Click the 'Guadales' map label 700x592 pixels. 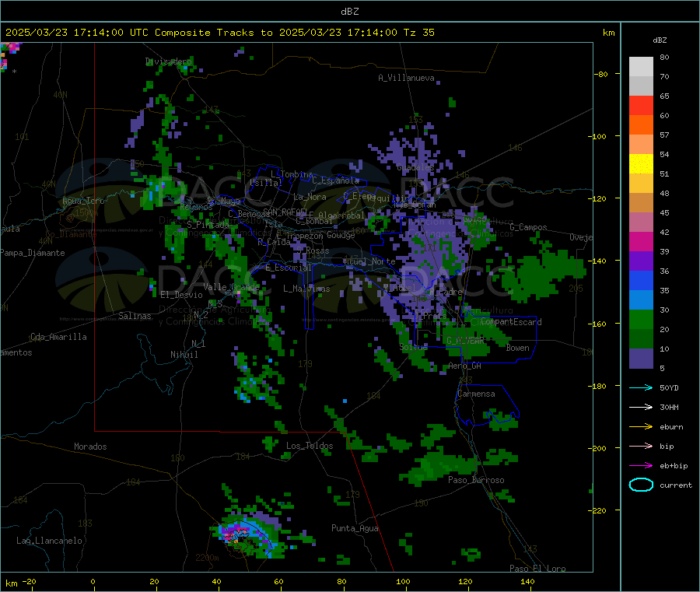415,167
